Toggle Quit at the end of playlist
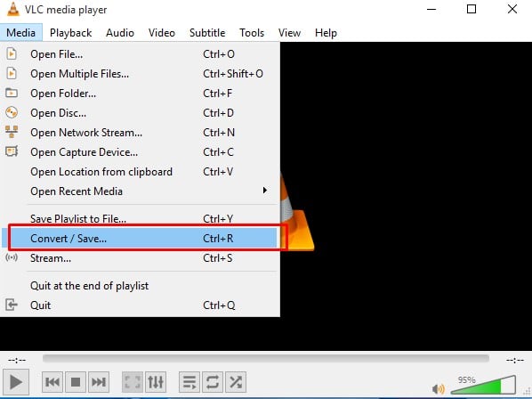Viewport: 532px width, 399px height. [x=140, y=286]
